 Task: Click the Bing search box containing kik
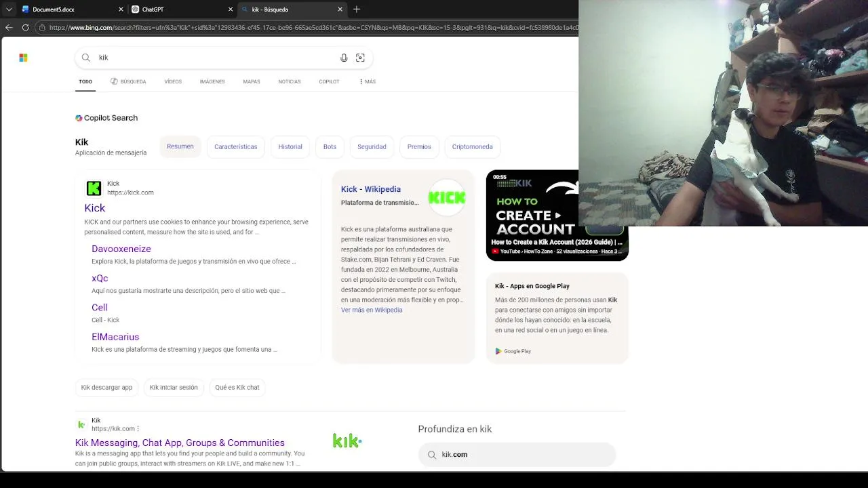pyautogui.click(x=224, y=58)
